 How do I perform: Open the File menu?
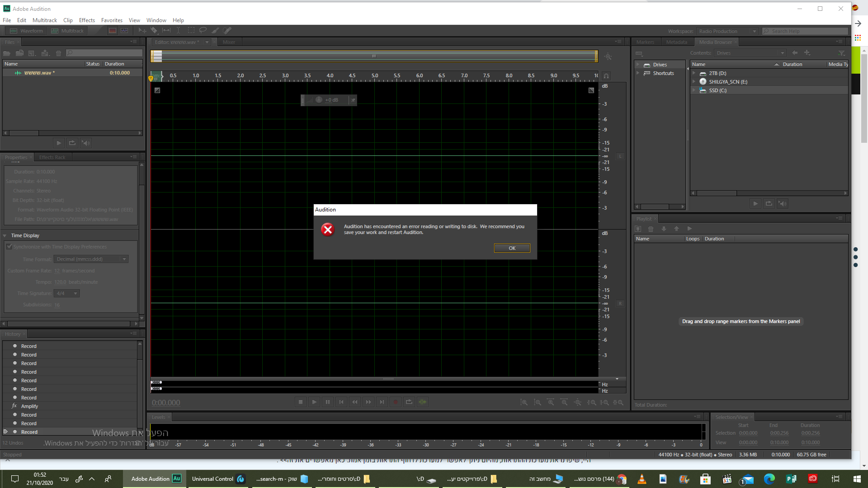point(7,20)
